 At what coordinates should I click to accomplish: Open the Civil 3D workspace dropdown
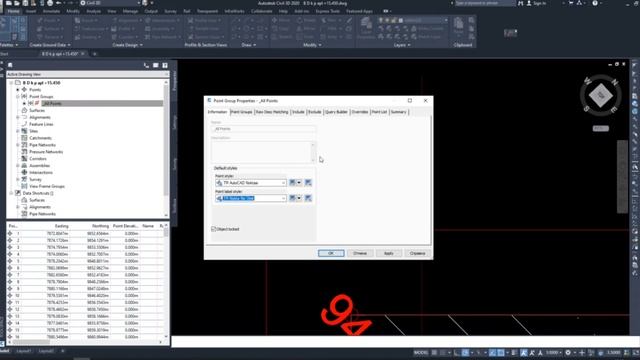110,3
